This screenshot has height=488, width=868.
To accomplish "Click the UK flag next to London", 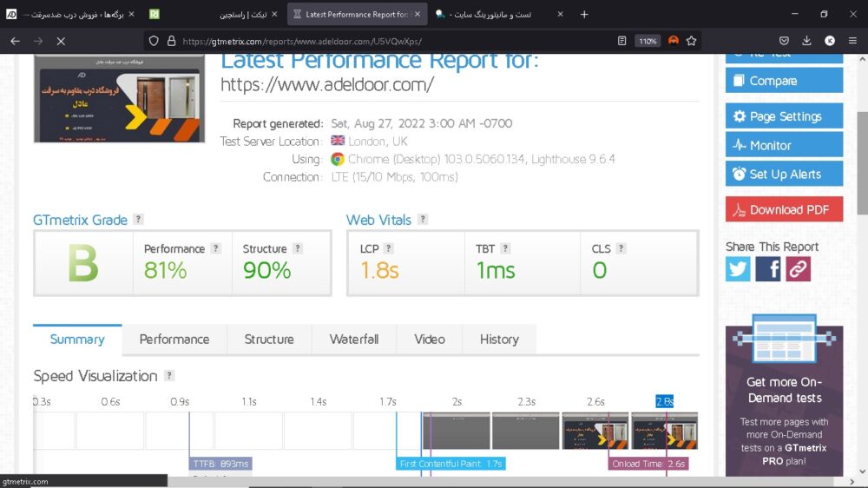I will pos(338,141).
